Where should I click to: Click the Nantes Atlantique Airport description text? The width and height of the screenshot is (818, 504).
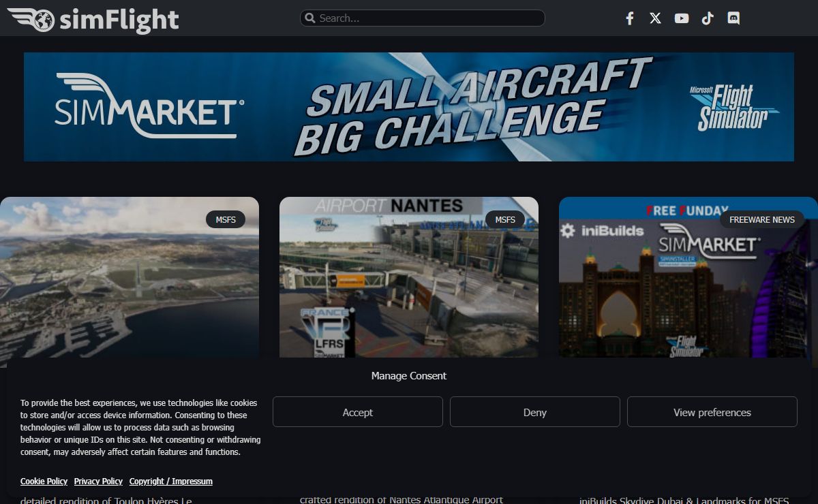[402, 500]
